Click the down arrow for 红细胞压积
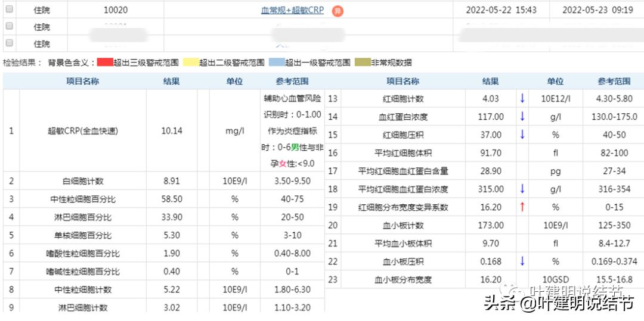 click(x=522, y=135)
